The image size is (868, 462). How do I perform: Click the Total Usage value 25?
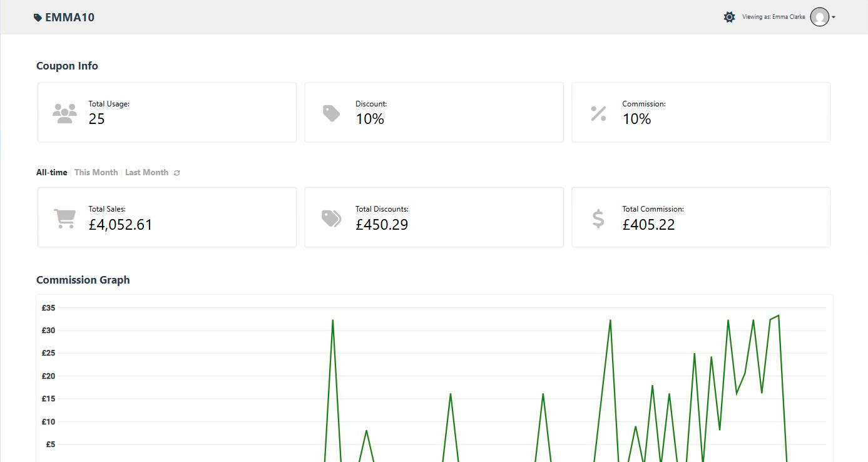coord(97,119)
